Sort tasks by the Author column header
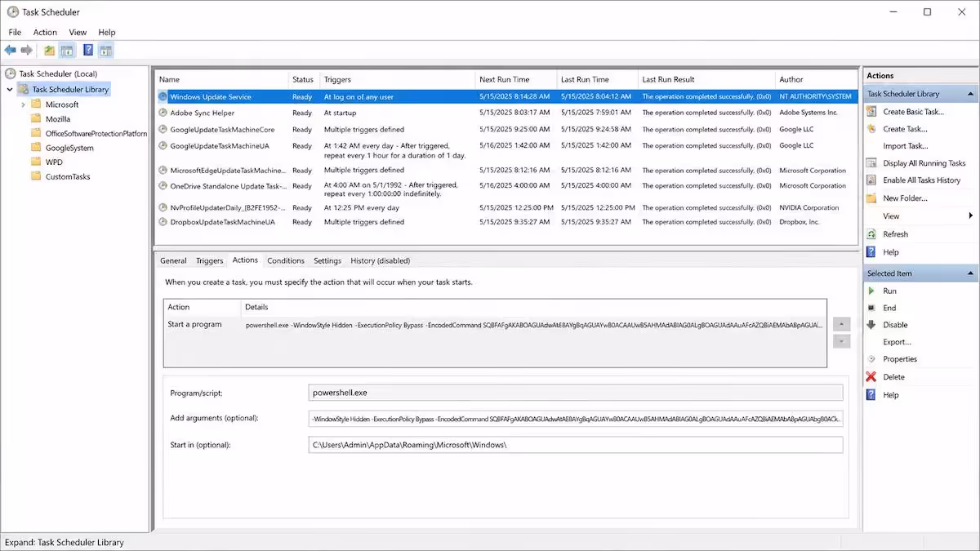 click(816, 79)
